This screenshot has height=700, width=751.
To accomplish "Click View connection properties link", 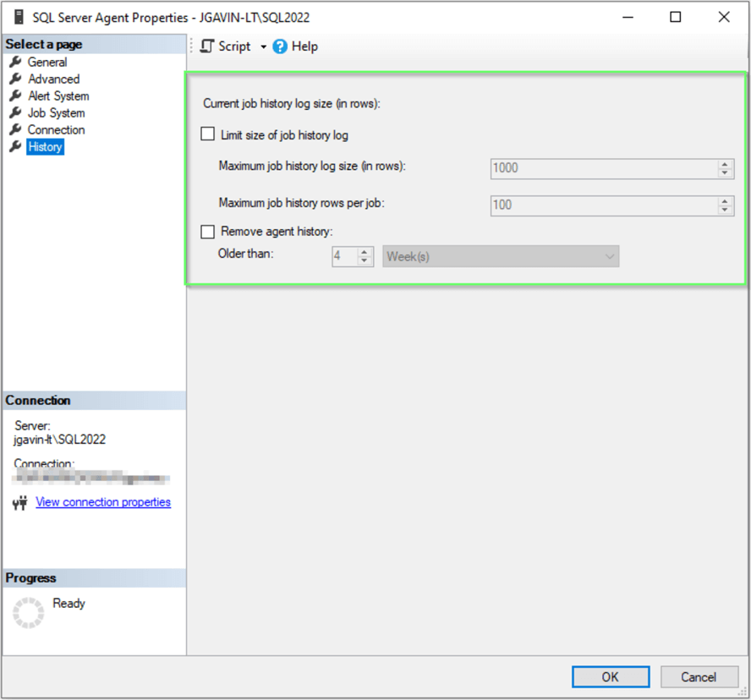I will pos(103,502).
